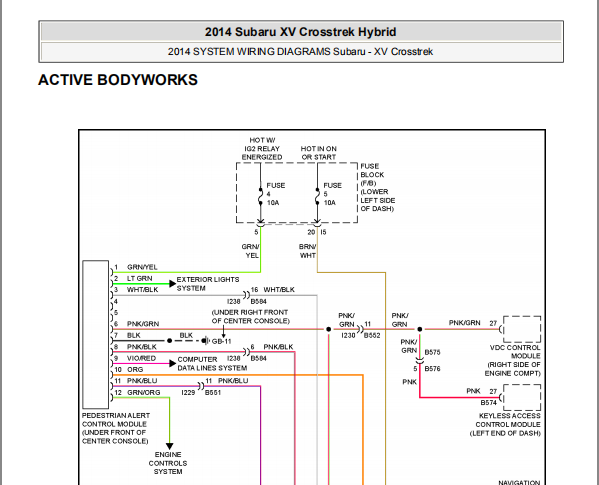Click the fuse 5 symbol in the fuse block
Image resolution: width=599 pixels, height=485 pixels.
[x=317, y=196]
